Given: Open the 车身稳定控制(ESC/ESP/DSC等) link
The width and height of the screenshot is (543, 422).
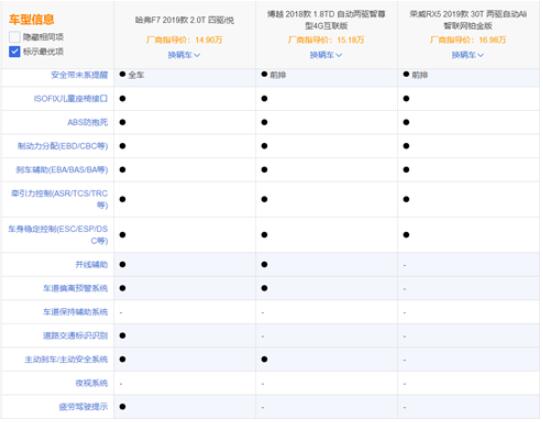Looking at the screenshot, I should (58, 235).
